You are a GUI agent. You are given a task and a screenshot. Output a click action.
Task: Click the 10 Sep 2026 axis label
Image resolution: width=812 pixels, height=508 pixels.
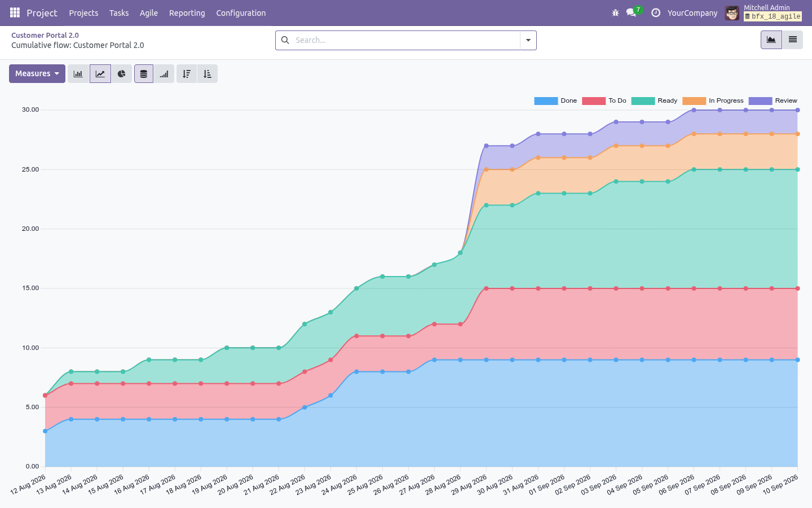(780, 485)
